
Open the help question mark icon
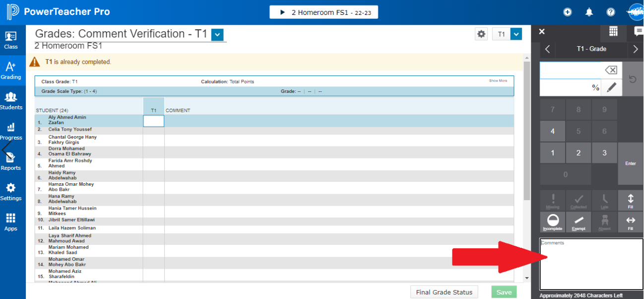point(611,12)
